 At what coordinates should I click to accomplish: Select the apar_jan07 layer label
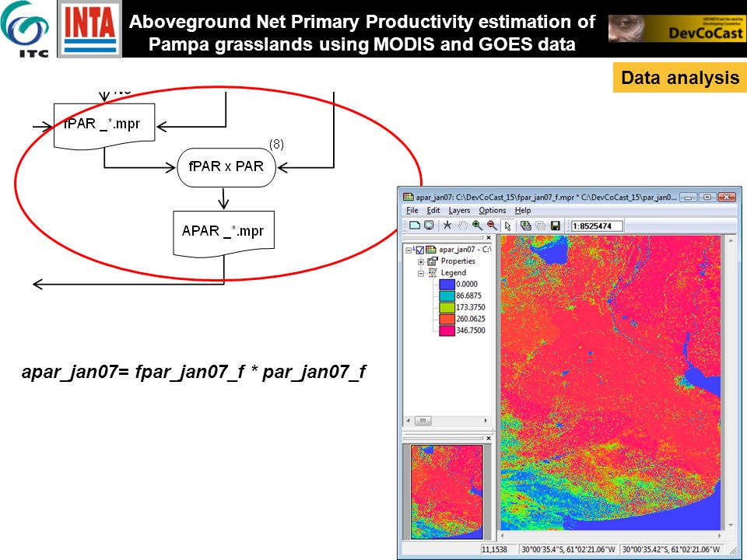465,250
